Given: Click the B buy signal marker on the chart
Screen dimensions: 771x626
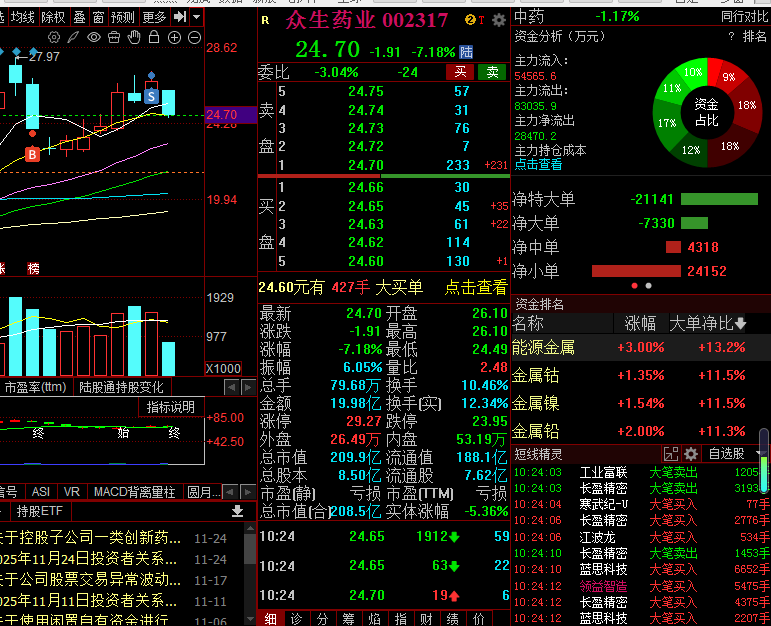Looking at the screenshot, I should pyautogui.click(x=32, y=154).
